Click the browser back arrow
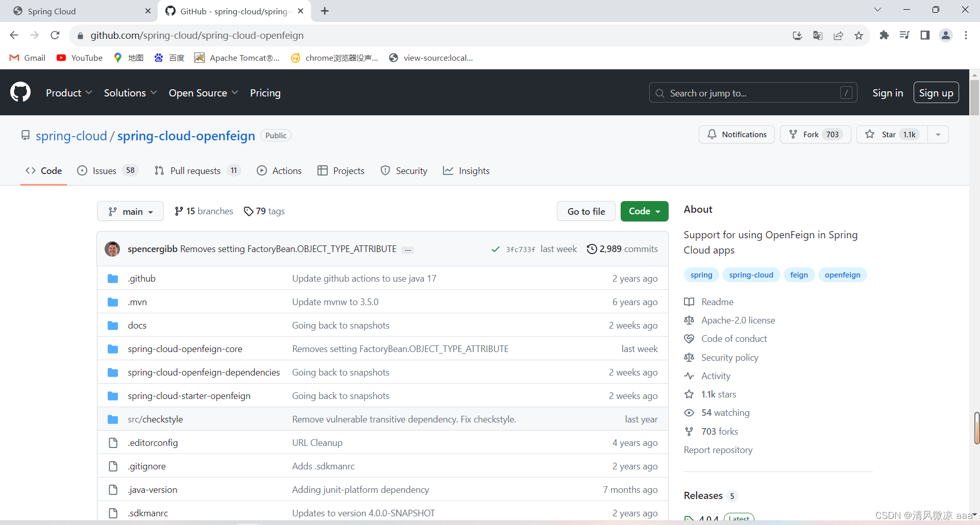The width and height of the screenshot is (980, 525). click(x=14, y=35)
